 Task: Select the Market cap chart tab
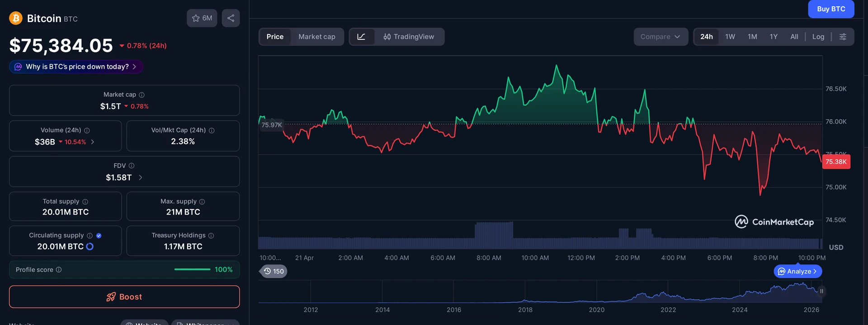(x=317, y=37)
